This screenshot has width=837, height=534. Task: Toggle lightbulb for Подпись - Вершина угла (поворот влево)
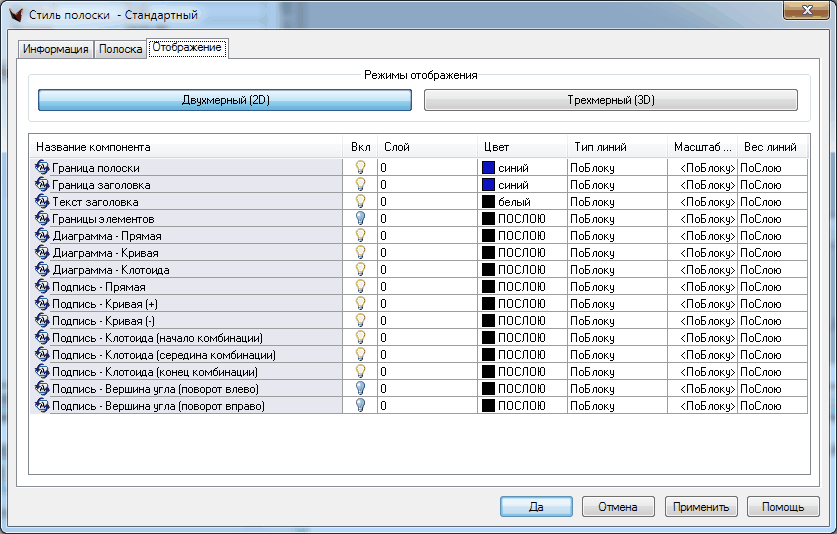[x=360, y=389]
